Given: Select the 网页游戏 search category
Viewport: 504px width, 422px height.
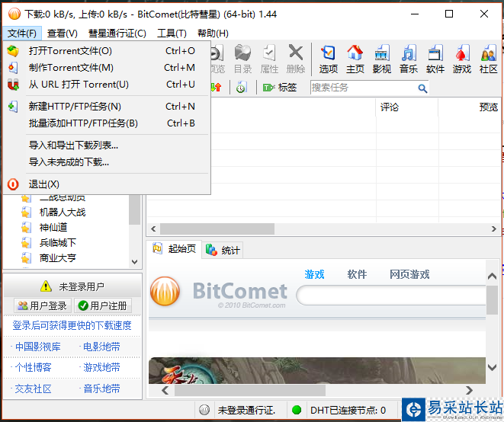Looking at the screenshot, I should (409, 274).
